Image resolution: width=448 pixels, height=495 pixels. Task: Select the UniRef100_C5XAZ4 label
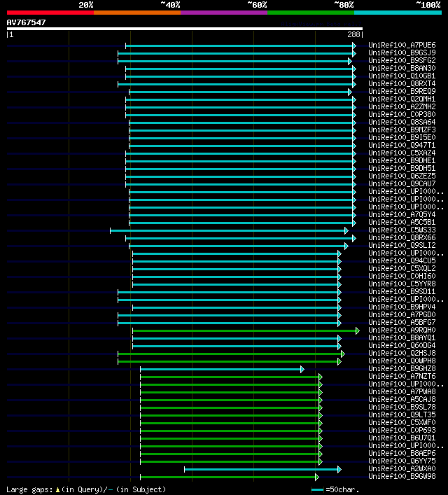pos(402,153)
